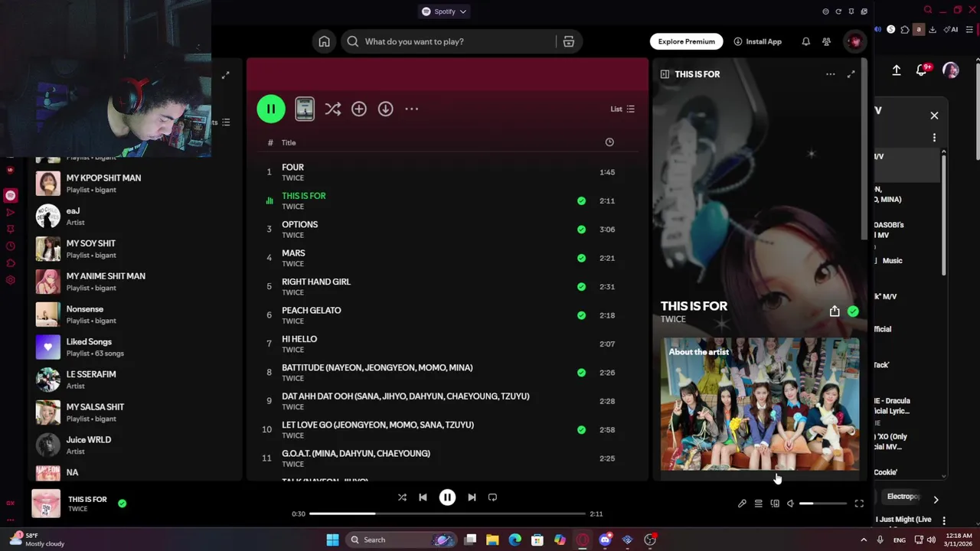
Task: Open Spotify profile avatar menu
Action: [x=855, y=41]
